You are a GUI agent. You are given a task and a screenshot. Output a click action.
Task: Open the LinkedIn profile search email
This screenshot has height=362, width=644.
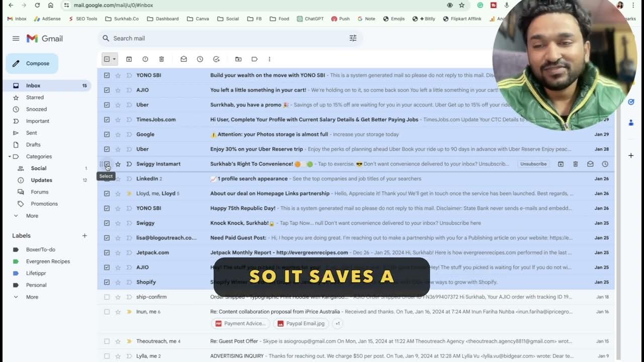coord(356,178)
